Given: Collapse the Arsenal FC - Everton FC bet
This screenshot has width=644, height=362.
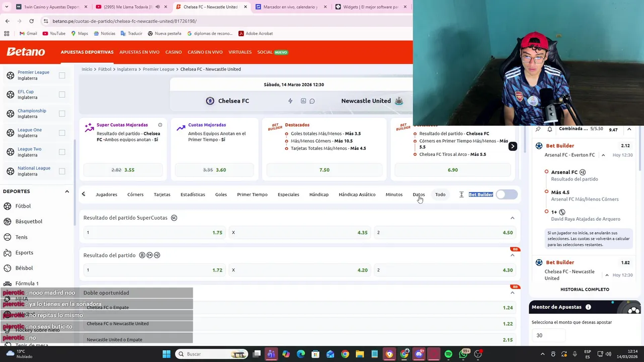Looking at the screenshot, I should click(603, 155).
